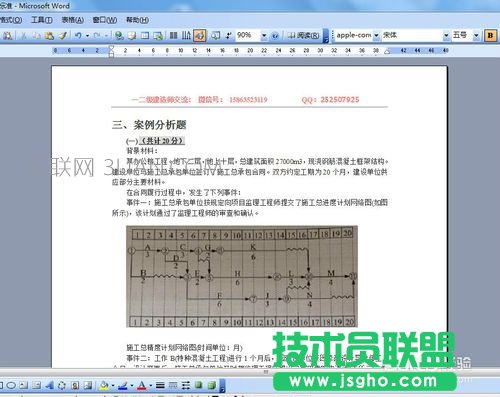The image size is (500, 397).
Task: Click the Copy icon in the toolbar
Action: (36, 35)
